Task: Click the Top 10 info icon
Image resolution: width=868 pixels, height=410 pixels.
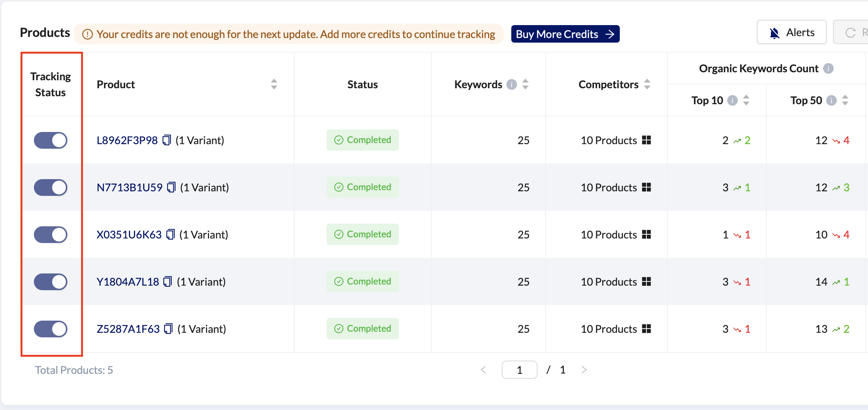Action: (x=732, y=100)
